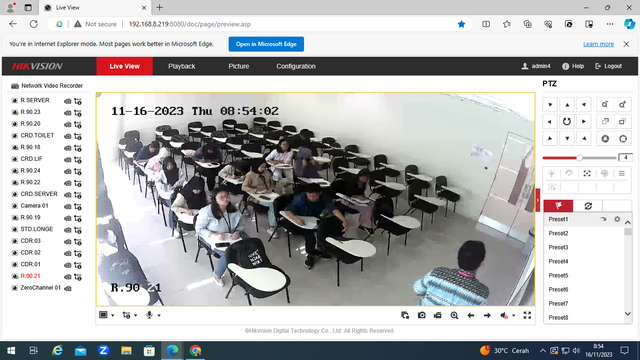Tilt the PTZ camera up
Image resolution: width=640 pixels, height=360 pixels.
click(567, 104)
